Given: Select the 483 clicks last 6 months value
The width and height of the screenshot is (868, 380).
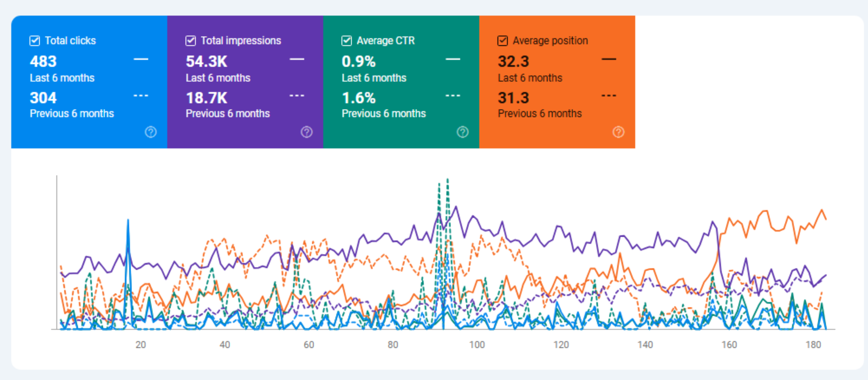Looking at the screenshot, I should click(x=43, y=61).
